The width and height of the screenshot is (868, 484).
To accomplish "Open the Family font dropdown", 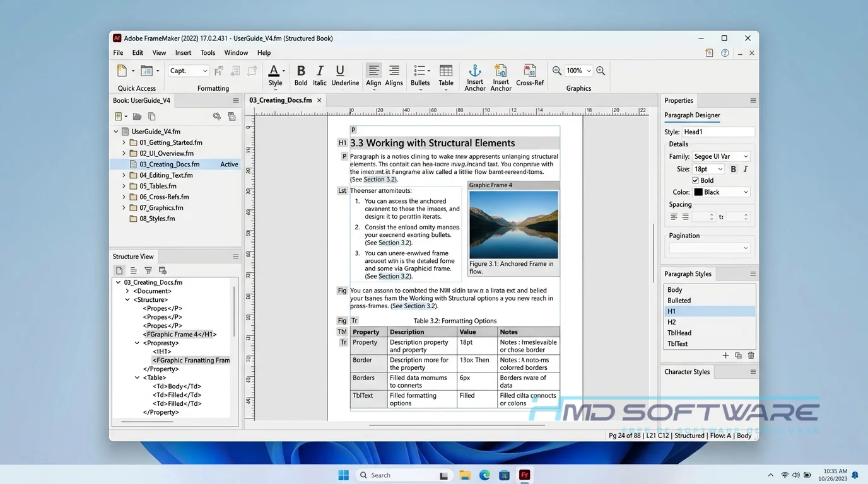I will tap(720, 156).
